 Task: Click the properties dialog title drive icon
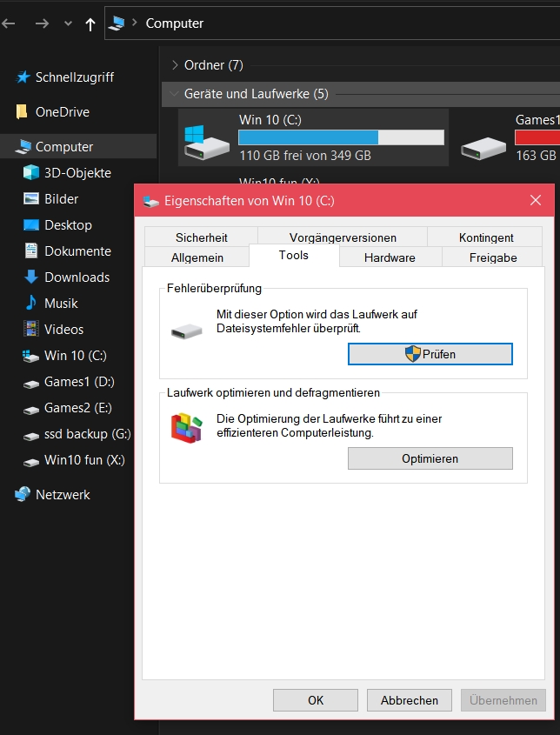coord(151,202)
